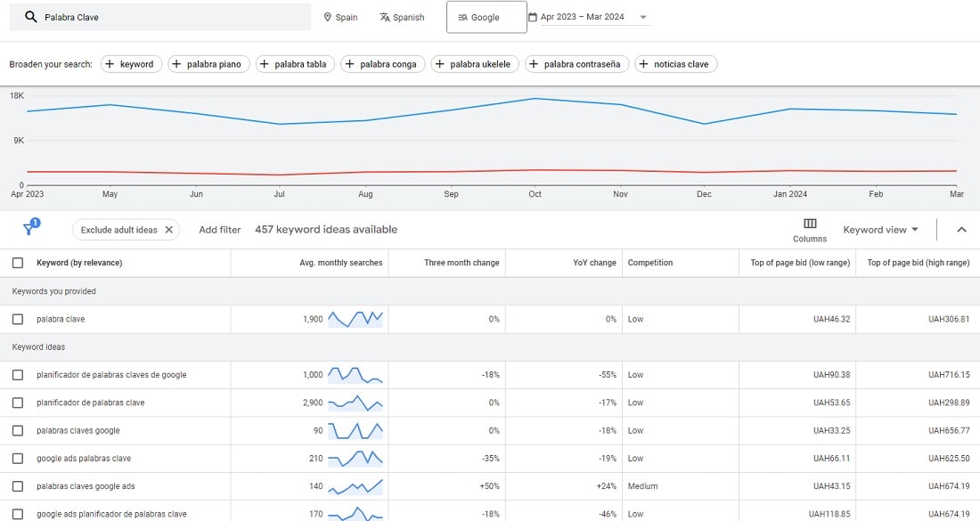Screen dimensions: 980x521
Task: Open the date range dropdown arrow
Action: 643,18
